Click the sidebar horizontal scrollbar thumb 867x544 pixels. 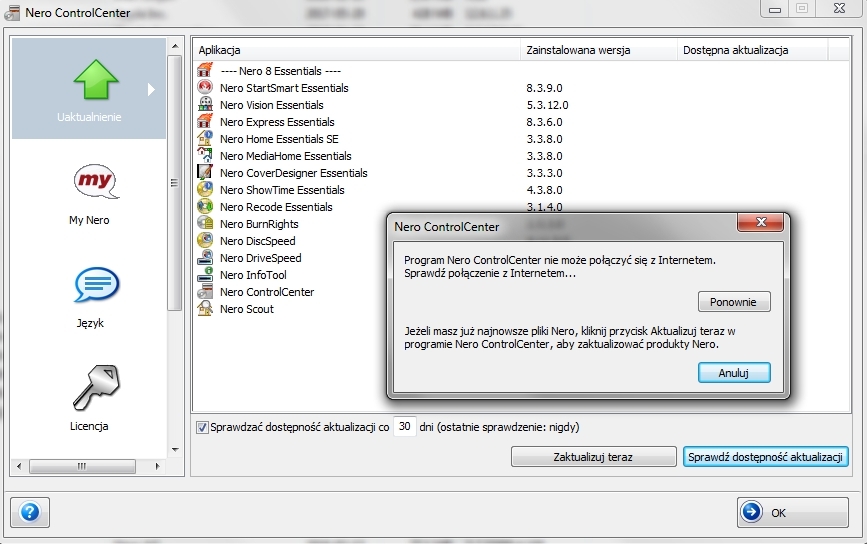point(82,467)
